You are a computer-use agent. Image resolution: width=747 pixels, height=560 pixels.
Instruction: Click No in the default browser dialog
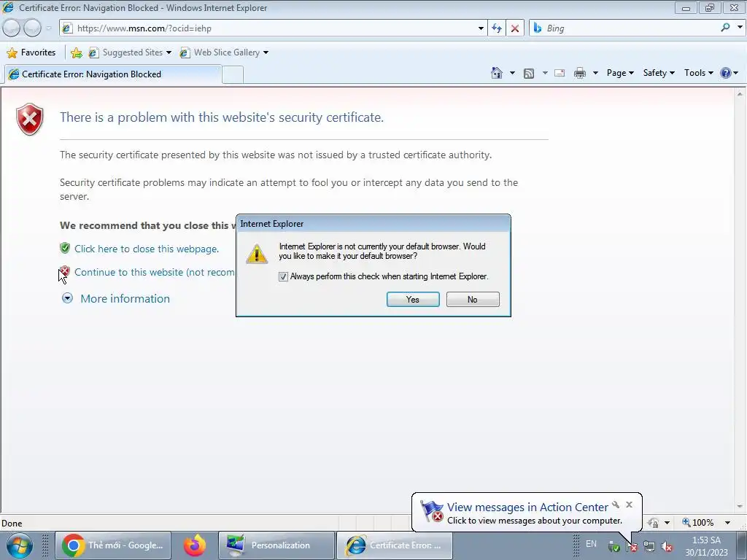[x=473, y=300]
